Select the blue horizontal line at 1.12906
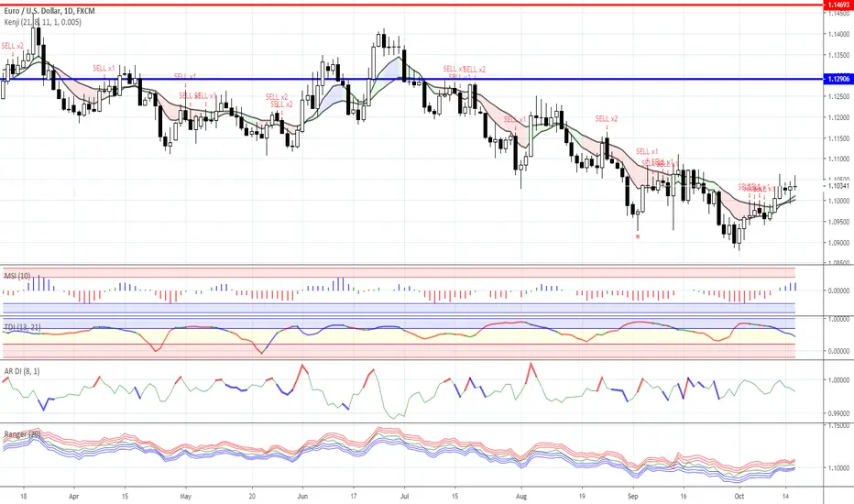This screenshot has width=854, height=504. [411, 79]
